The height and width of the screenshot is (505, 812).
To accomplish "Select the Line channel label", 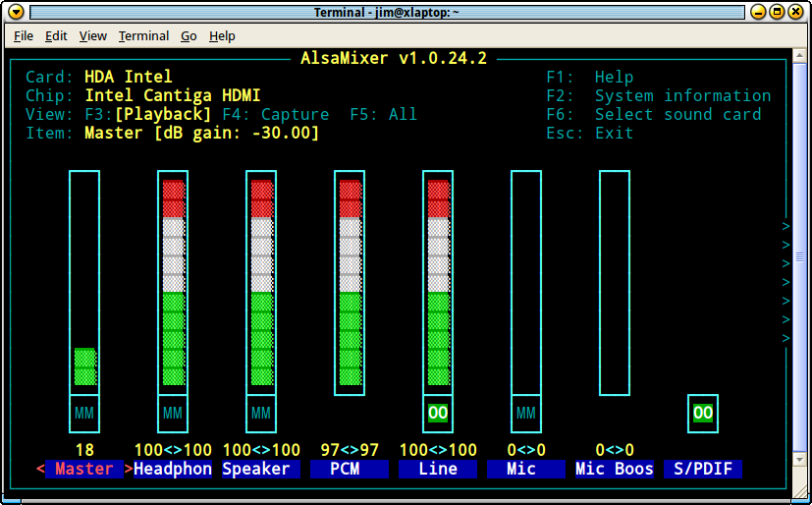I will 438,469.
